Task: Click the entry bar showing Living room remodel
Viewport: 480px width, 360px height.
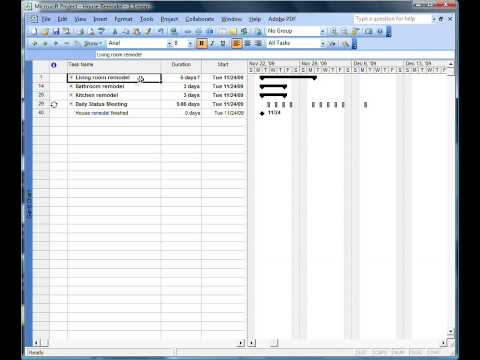Action: pyautogui.click(x=274, y=55)
